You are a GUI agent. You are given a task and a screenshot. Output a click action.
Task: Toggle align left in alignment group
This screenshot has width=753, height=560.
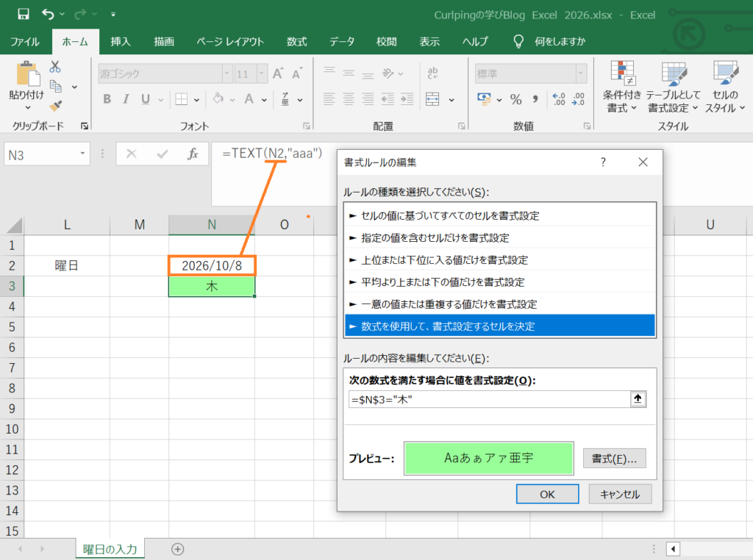tap(329, 99)
